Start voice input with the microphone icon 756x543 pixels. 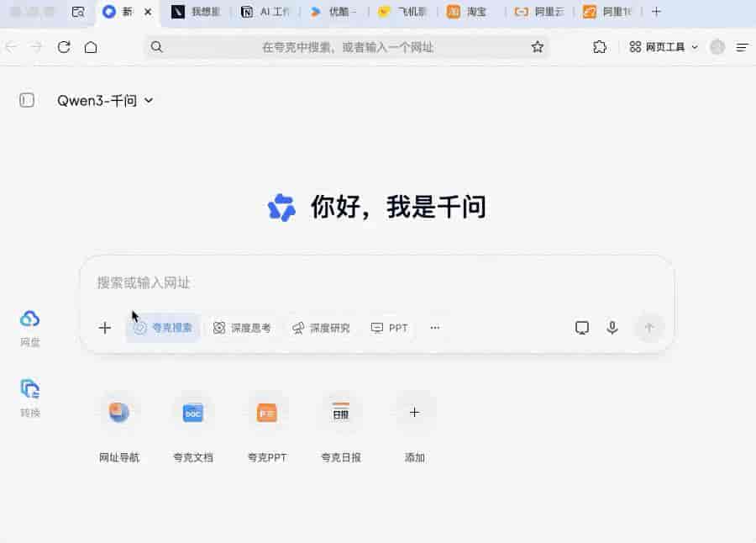point(612,328)
